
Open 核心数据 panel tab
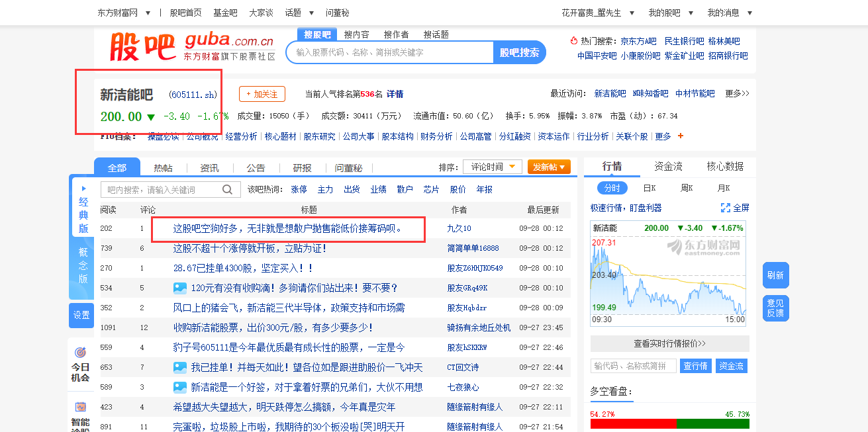(725, 167)
